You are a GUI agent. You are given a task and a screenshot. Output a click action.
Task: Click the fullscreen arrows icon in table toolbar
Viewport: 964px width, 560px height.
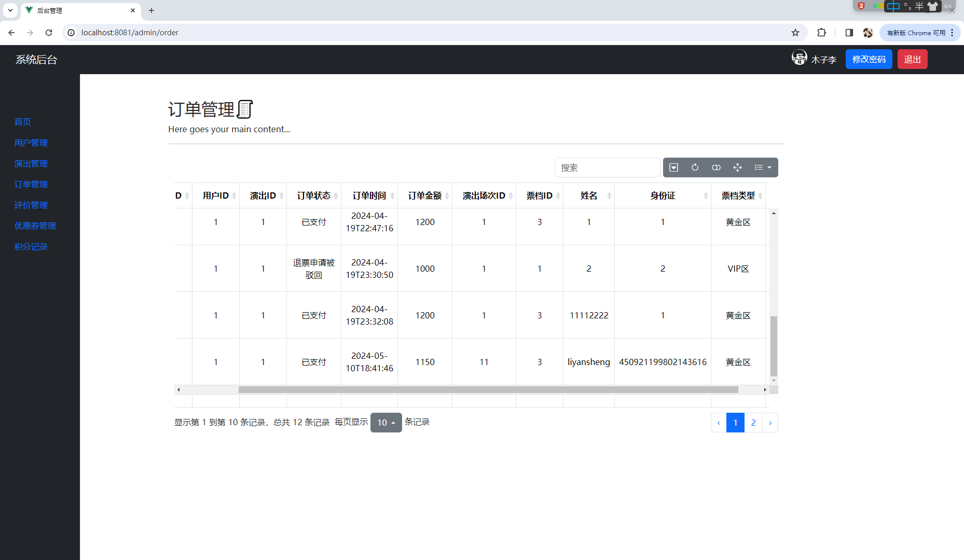click(737, 167)
